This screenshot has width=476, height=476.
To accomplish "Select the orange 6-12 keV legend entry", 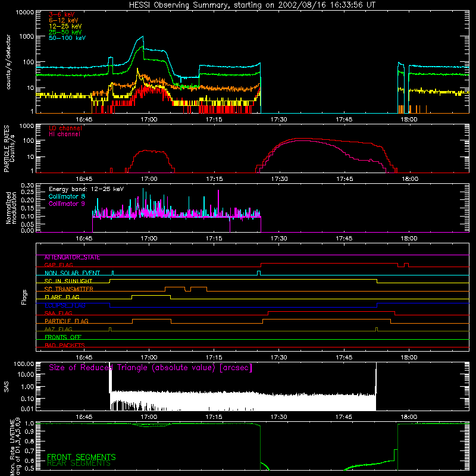I will pyautogui.click(x=64, y=20).
